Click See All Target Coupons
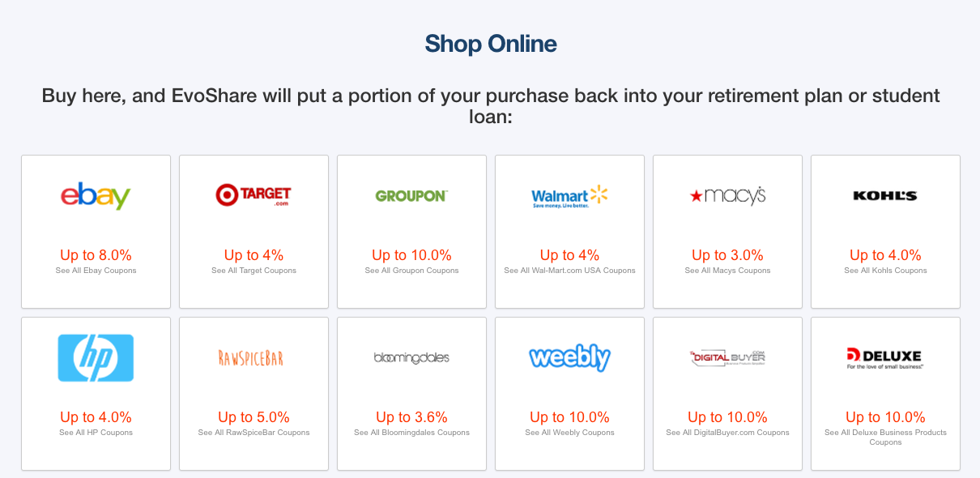The width and height of the screenshot is (980, 478). pos(254,271)
